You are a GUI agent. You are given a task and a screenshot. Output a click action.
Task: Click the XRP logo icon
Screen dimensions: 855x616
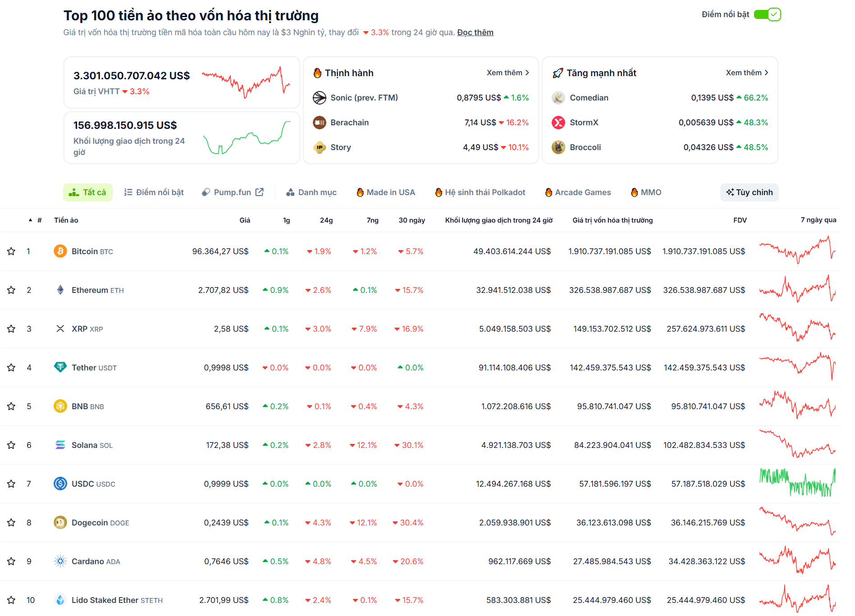point(60,329)
